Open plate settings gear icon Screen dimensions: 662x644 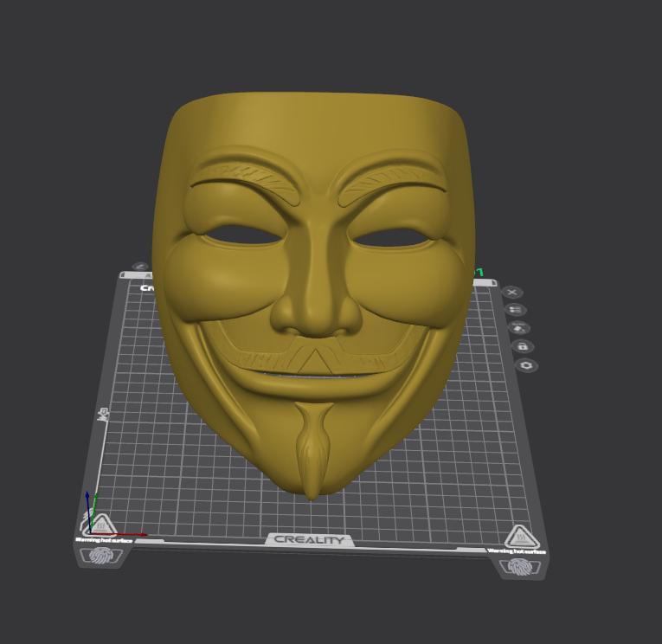click(x=527, y=365)
